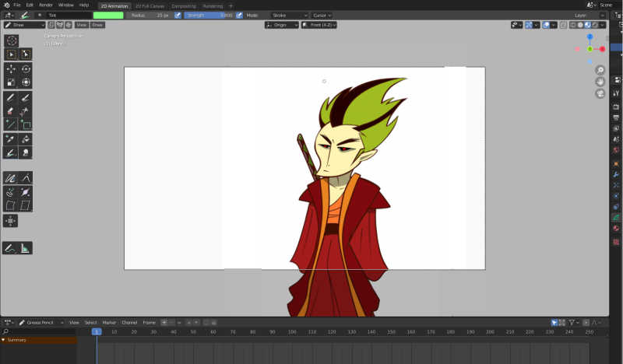Screen dimensions: 623x364
Task: Select the Measure tool
Action: click(x=25, y=248)
